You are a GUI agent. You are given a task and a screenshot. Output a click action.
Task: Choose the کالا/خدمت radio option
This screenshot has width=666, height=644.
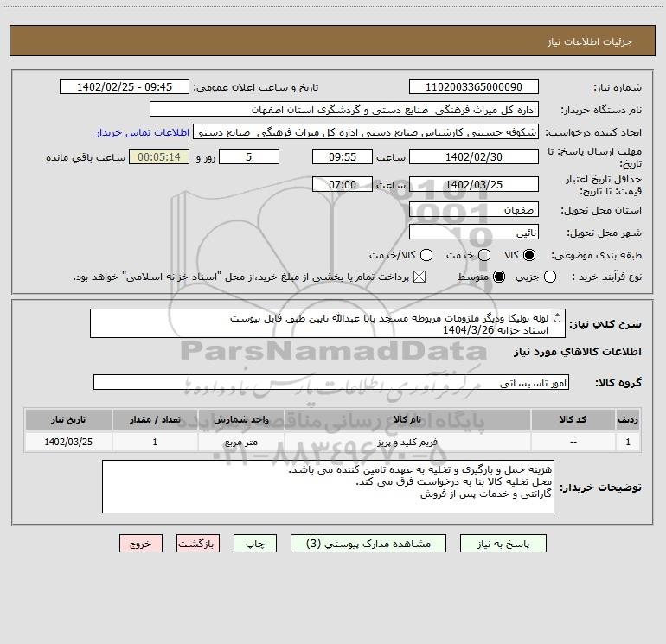point(426,255)
